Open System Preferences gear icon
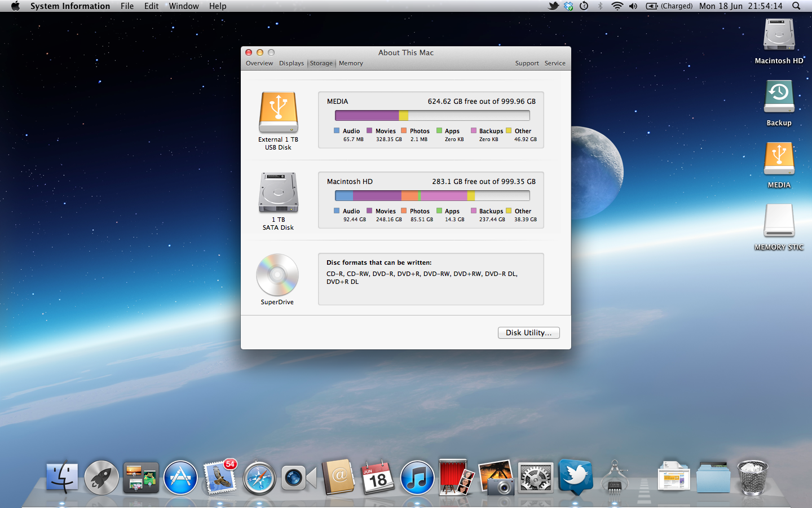The image size is (812, 508). [x=536, y=479]
